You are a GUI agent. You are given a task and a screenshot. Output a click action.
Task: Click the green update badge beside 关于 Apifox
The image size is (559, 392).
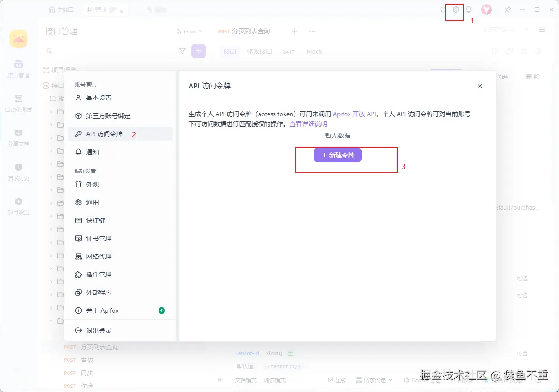tap(162, 310)
